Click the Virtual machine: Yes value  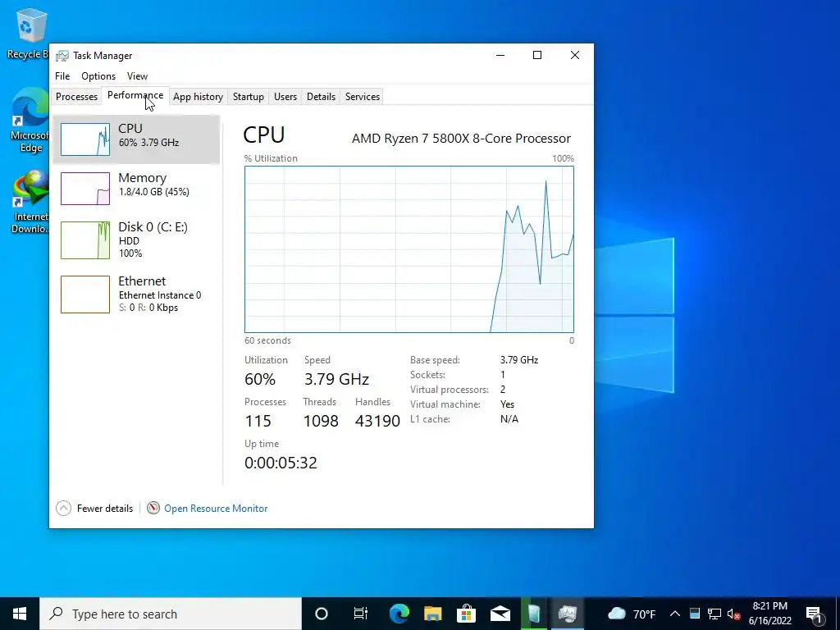point(507,404)
